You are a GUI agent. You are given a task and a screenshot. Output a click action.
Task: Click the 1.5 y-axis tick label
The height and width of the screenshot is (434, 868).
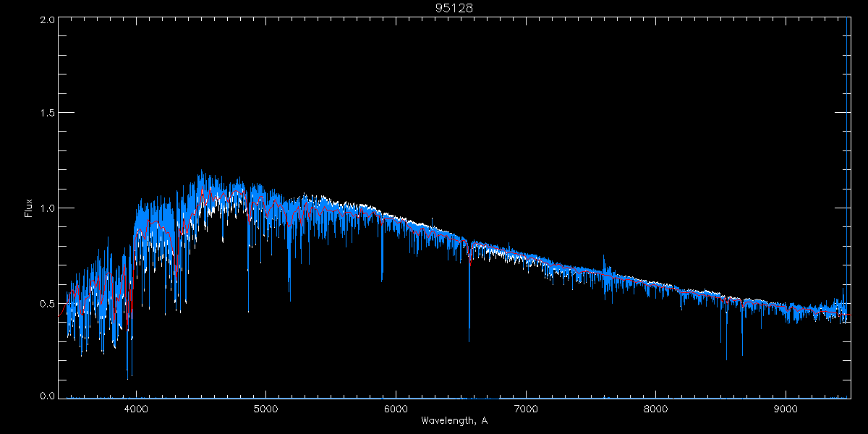point(48,114)
